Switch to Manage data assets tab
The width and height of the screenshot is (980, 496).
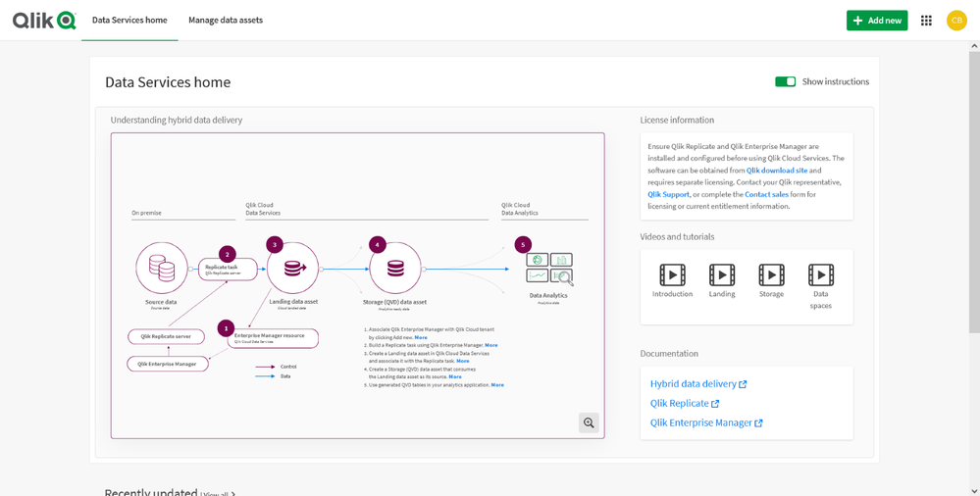(x=226, y=21)
